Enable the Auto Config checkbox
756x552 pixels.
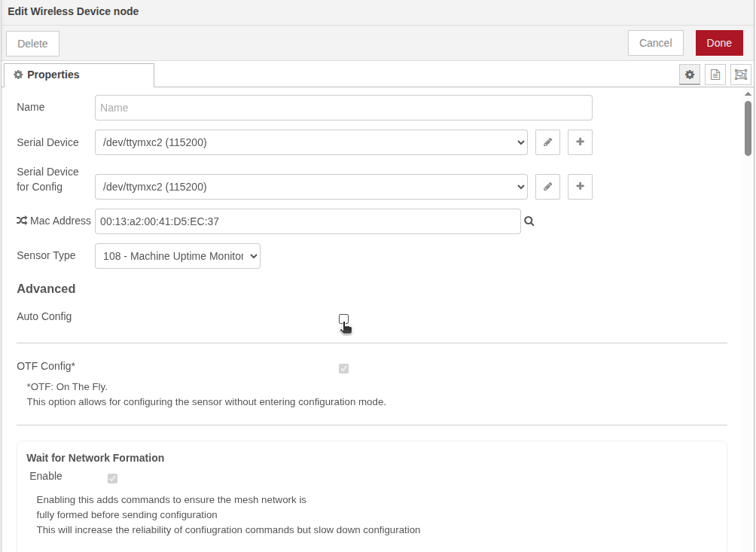pyautogui.click(x=343, y=319)
